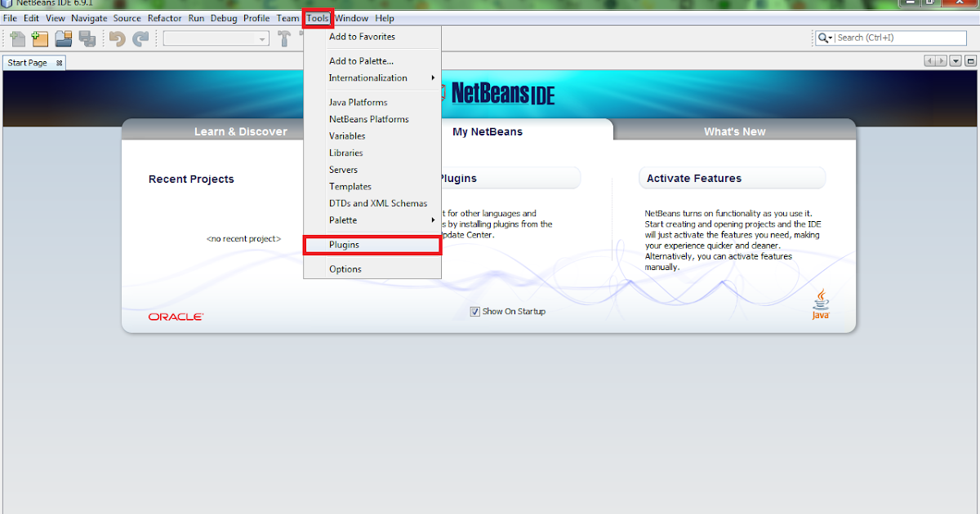
Task: Click the Activate Features button
Action: point(732,178)
